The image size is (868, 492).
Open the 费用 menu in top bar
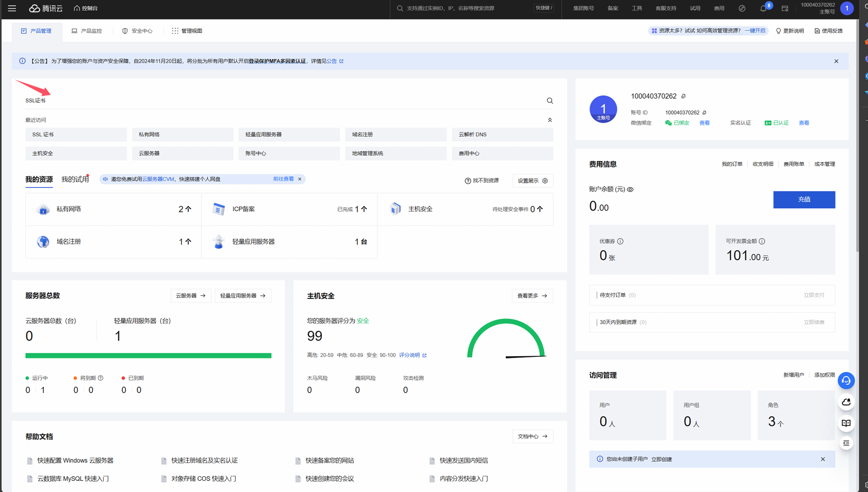[x=719, y=9]
